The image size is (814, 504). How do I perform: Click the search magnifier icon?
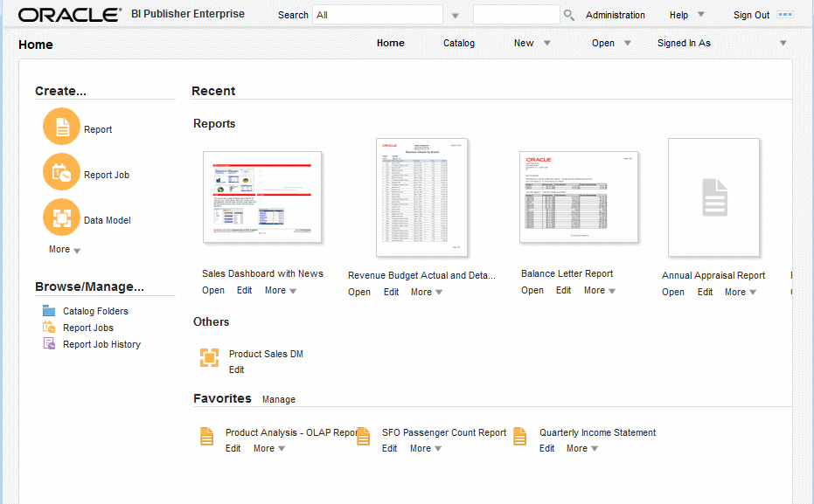(x=569, y=15)
